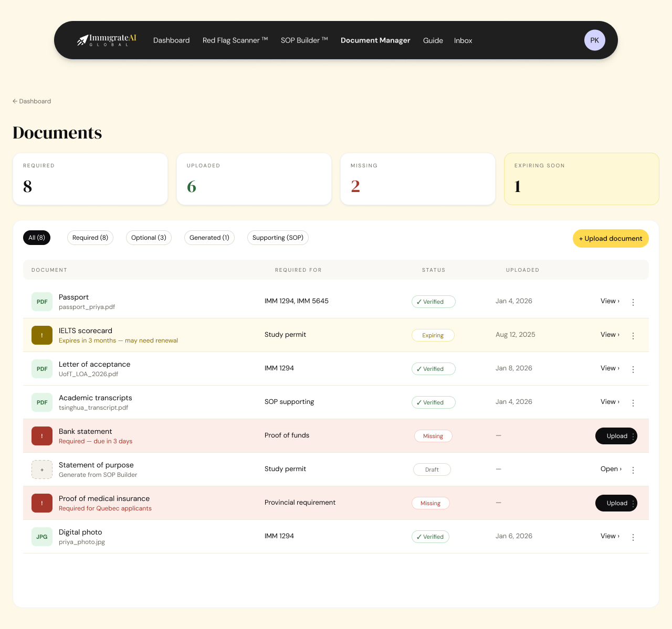The height and width of the screenshot is (629, 672).
Task: Click the Bank statement Missing badge
Action: point(433,436)
